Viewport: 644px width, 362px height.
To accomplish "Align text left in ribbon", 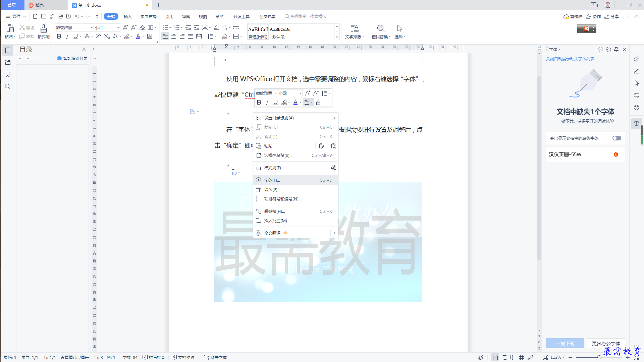I will [165, 36].
